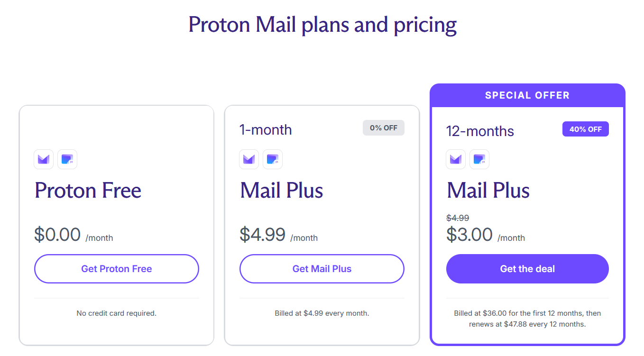The image size is (644, 356).
Task: Click the SPECIAL OFFER banner
Action: (527, 95)
